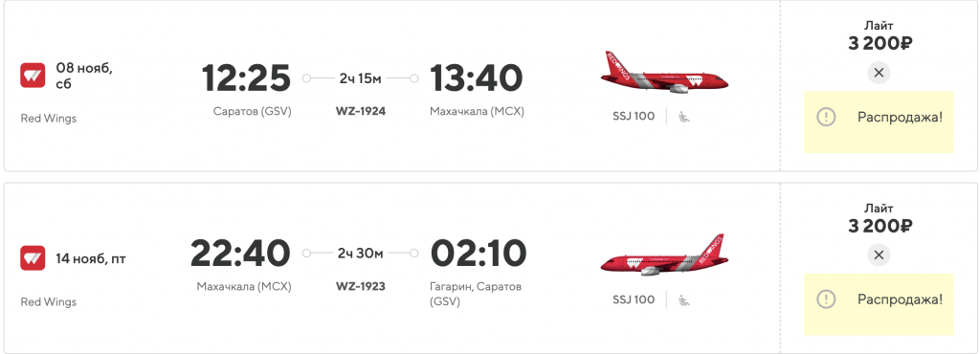
Task: Click the first Распродажа! sale banner
Action: pos(879,122)
